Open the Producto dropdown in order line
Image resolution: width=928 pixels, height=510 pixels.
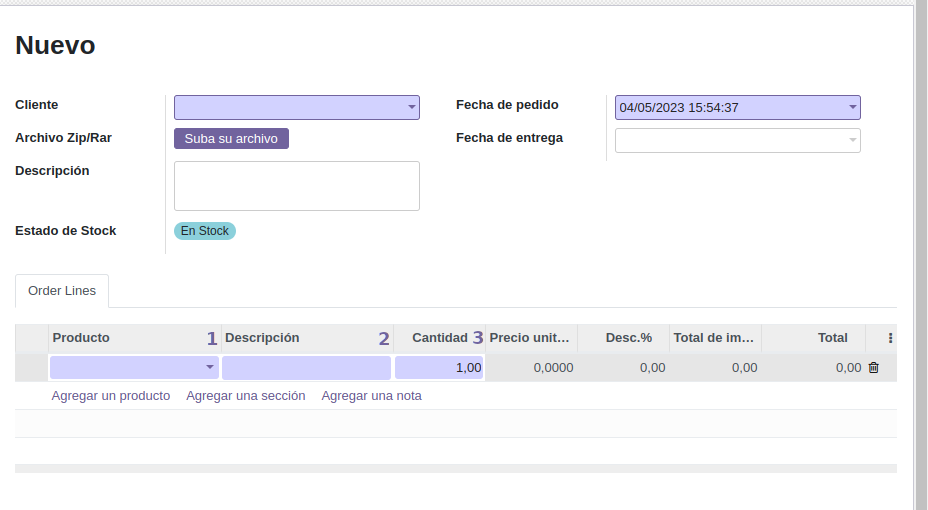tap(210, 368)
